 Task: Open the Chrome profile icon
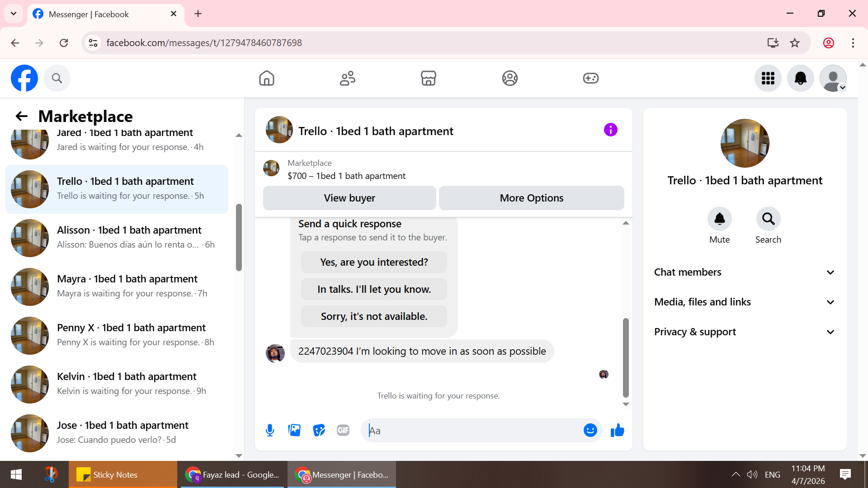(829, 43)
